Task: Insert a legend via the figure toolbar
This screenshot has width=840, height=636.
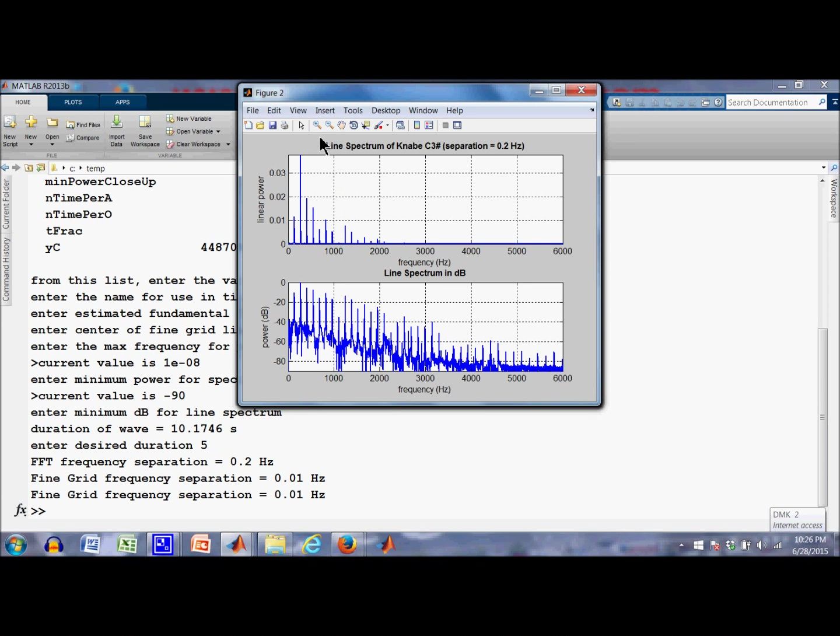Action: pos(429,125)
